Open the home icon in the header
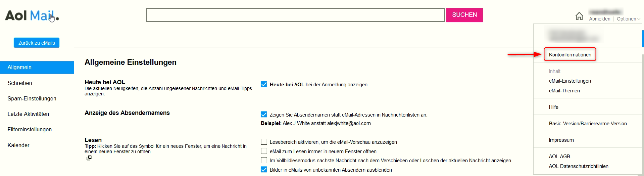644x176 pixels. [579, 16]
